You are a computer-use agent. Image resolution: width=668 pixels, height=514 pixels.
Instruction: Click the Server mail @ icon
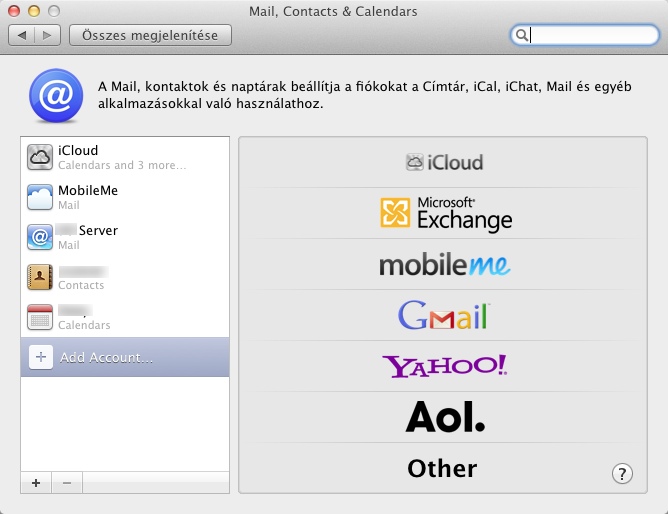40,237
